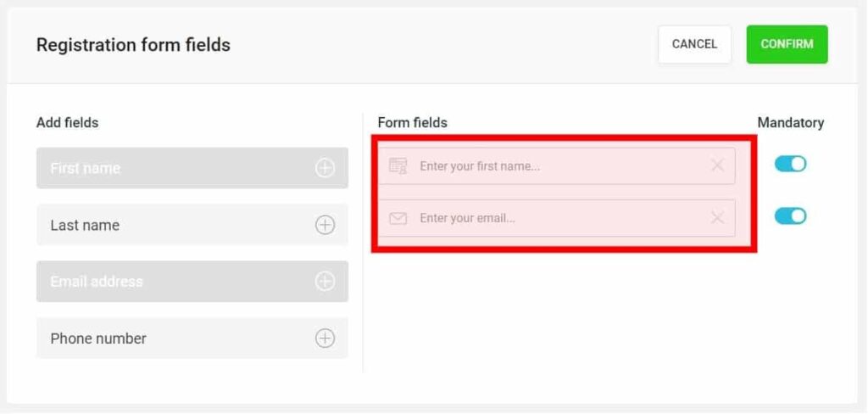The image size is (868, 414).
Task: Select the Last name row in Add fields
Action: [x=192, y=225]
